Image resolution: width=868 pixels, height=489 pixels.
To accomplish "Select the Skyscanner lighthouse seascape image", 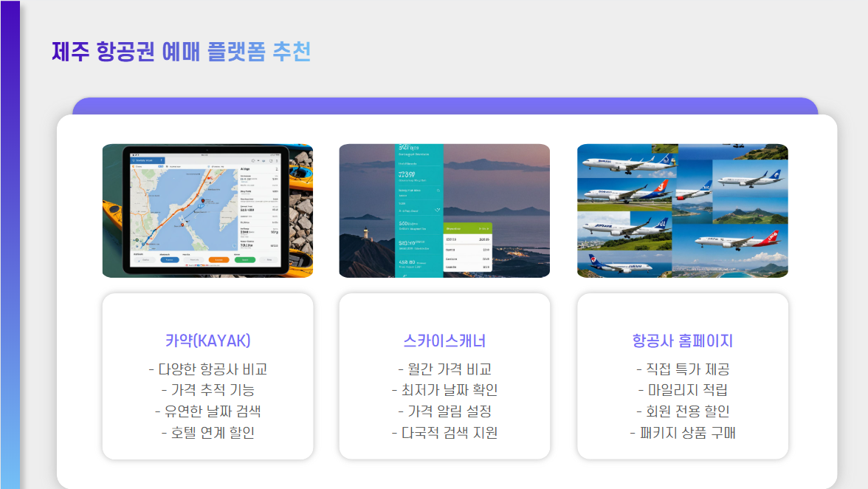I will pyautogui.click(x=444, y=211).
